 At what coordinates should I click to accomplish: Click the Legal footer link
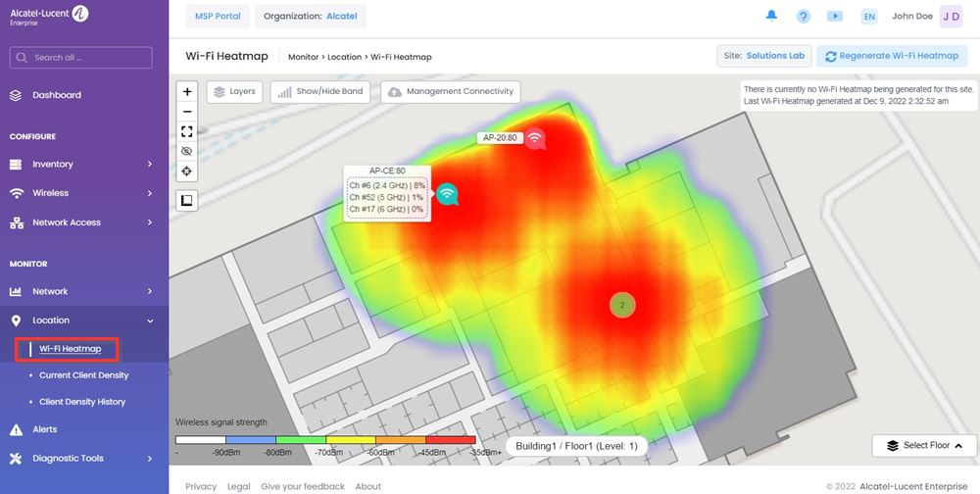click(239, 486)
